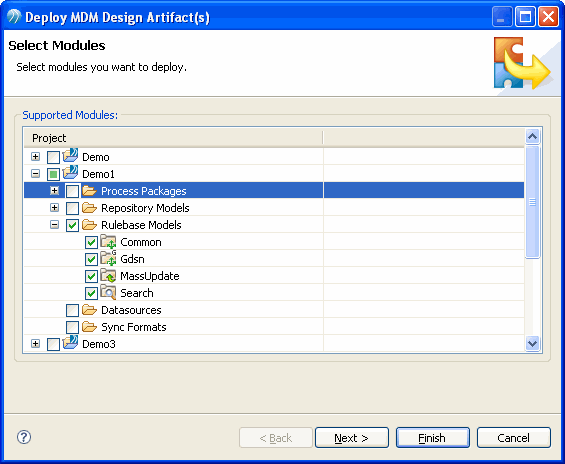Click the Gdsn rulebase model icon
Viewport: 565px width, 464px height.
[108, 258]
